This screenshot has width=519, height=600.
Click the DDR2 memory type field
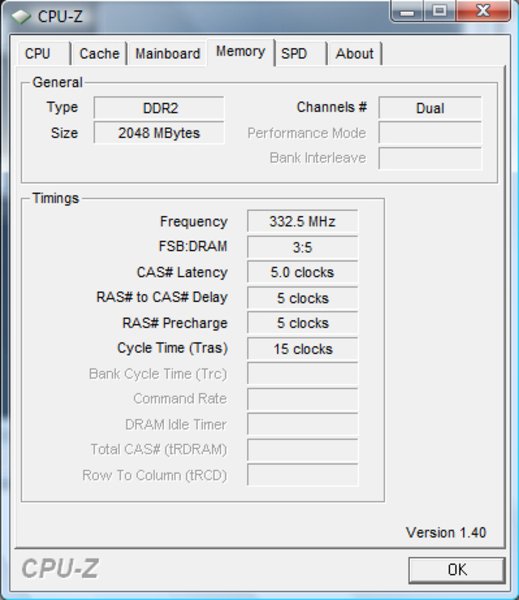click(159, 108)
